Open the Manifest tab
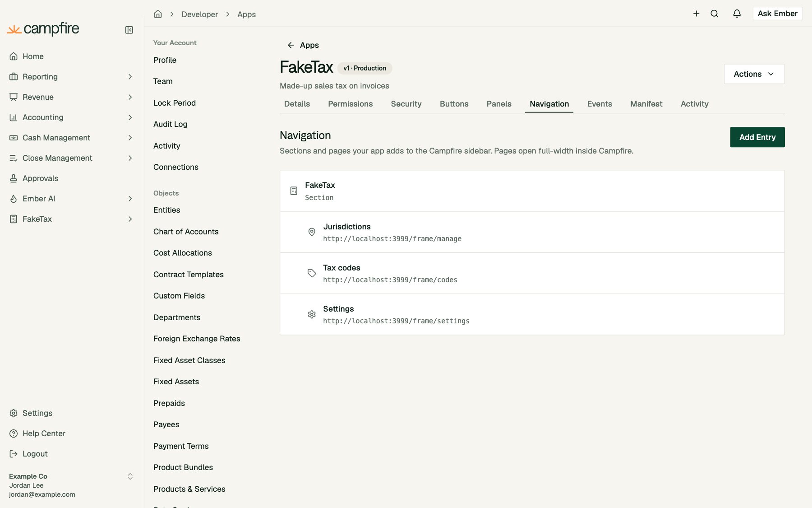Viewport: 812px width, 508px height. [646, 104]
